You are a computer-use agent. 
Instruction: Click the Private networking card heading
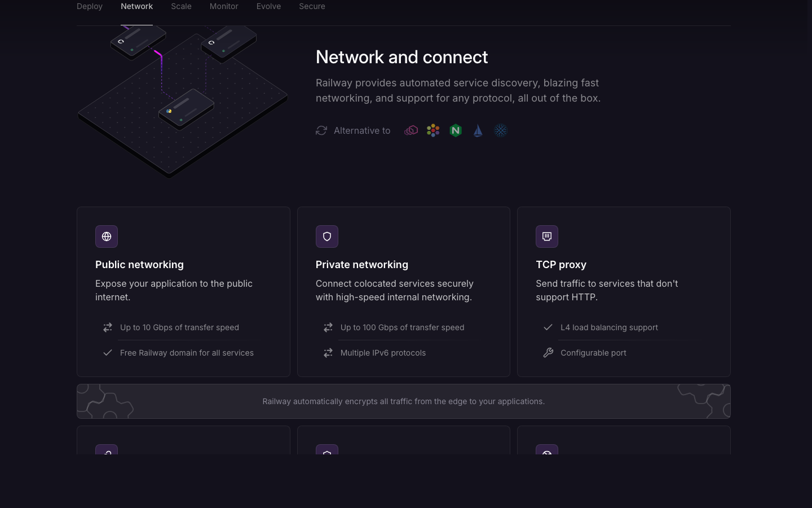point(362,265)
